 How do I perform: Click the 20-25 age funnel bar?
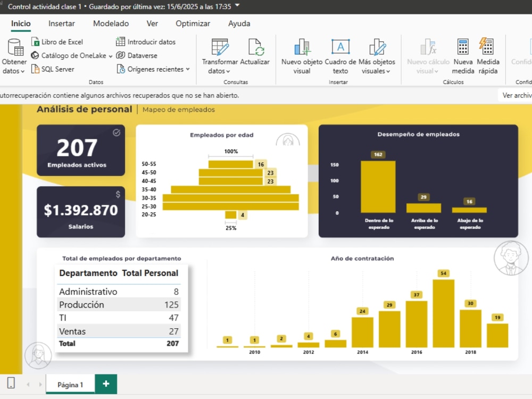click(231, 215)
